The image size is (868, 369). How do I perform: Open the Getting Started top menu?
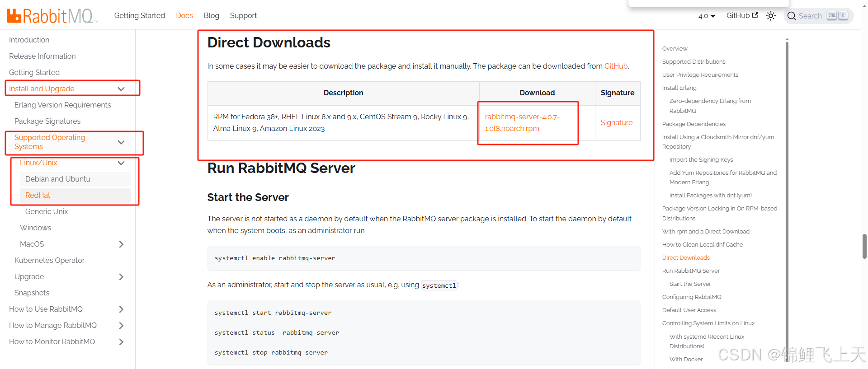coord(140,15)
